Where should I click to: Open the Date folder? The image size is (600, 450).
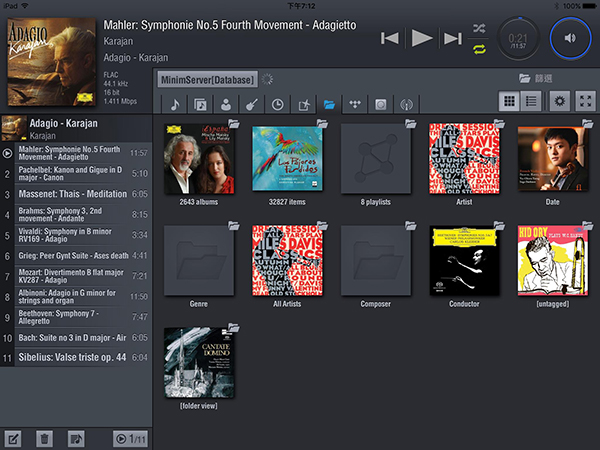click(553, 158)
